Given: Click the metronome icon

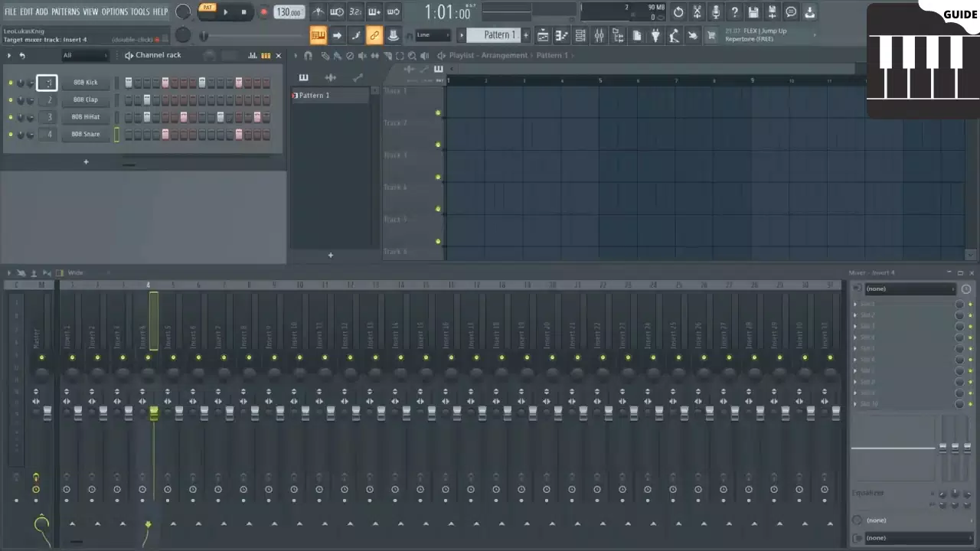Looking at the screenshot, I should pyautogui.click(x=318, y=12).
